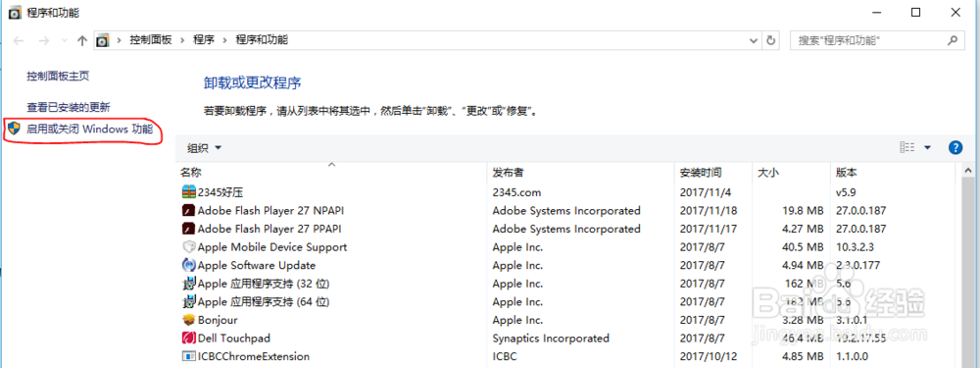Open address bar history dropdown

[754, 40]
